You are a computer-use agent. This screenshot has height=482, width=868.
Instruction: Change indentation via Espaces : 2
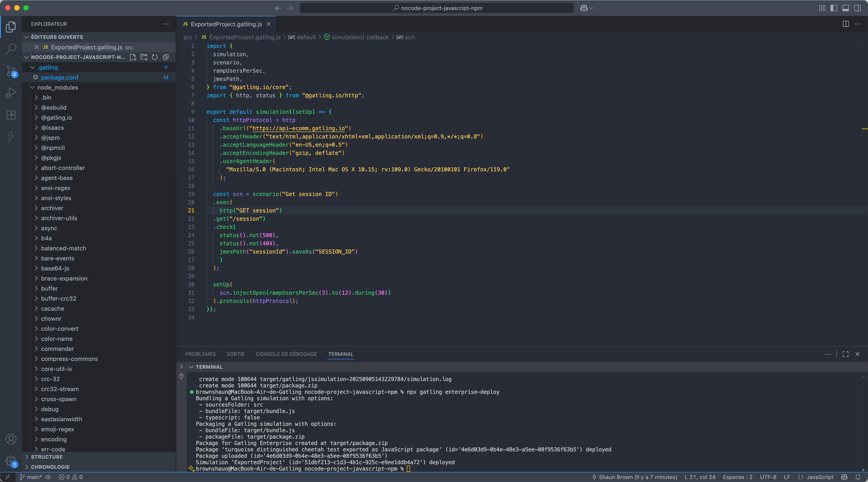point(737,477)
